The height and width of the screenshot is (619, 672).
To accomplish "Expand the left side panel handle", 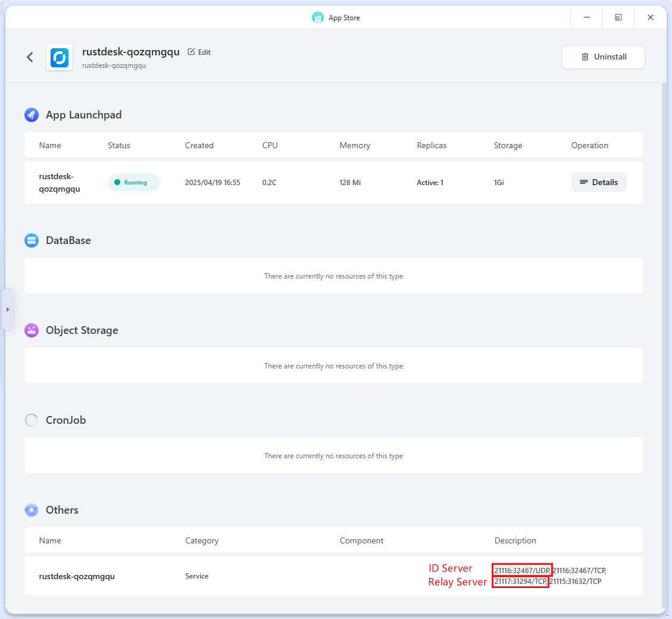I will 8,309.
